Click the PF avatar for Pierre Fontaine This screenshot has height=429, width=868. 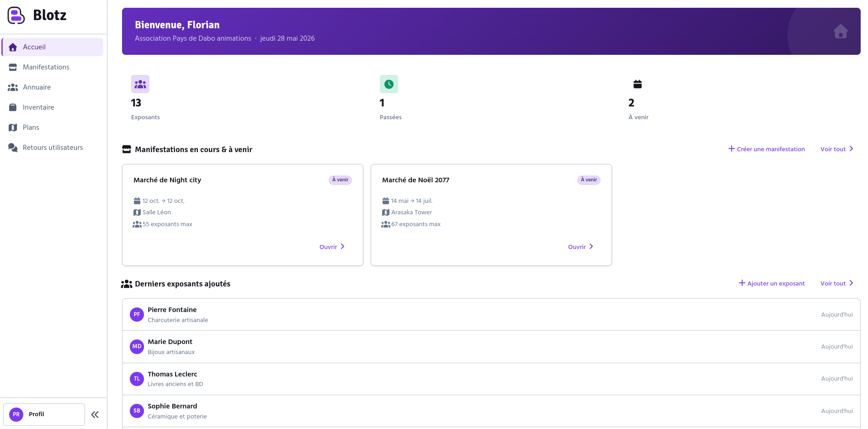[137, 314]
